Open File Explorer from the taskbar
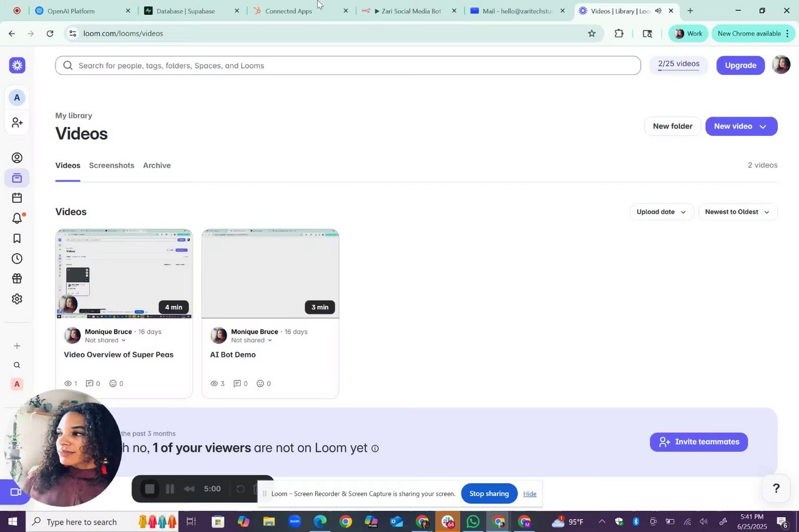 (269, 521)
